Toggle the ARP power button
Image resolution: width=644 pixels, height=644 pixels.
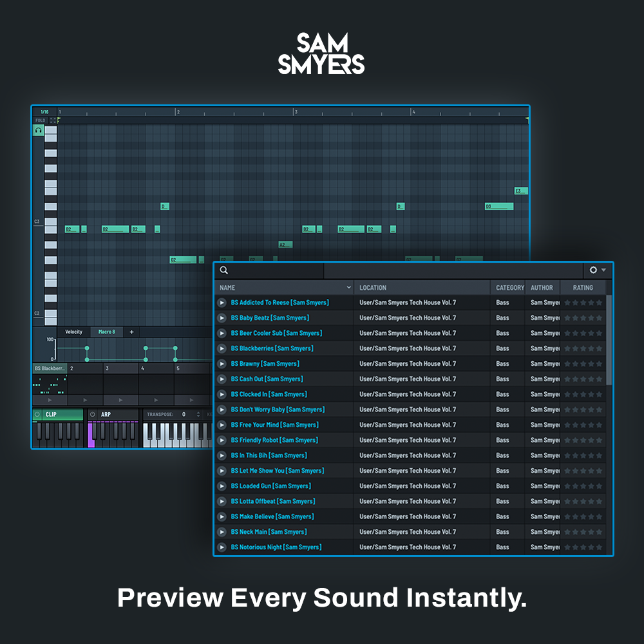[x=92, y=414]
